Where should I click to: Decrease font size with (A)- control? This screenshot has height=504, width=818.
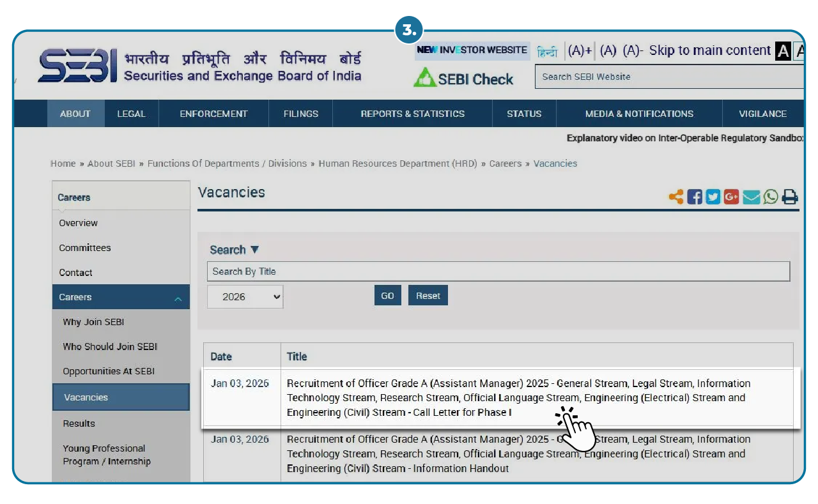tap(632, 50)
